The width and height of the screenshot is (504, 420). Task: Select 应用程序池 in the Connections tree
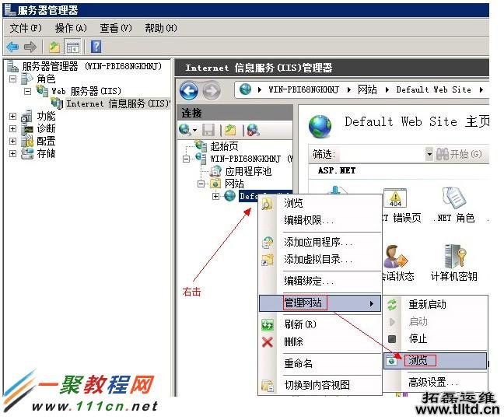(x=248, y=172)
